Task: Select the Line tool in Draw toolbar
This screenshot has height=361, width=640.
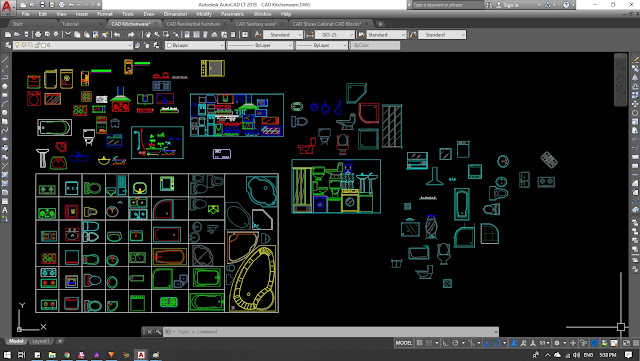Action: pos(4,60)
